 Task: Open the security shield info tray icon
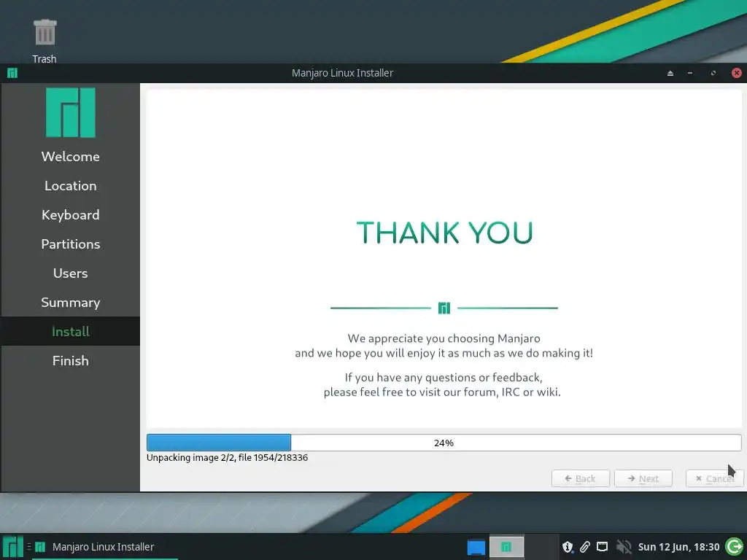pos(568,547)
